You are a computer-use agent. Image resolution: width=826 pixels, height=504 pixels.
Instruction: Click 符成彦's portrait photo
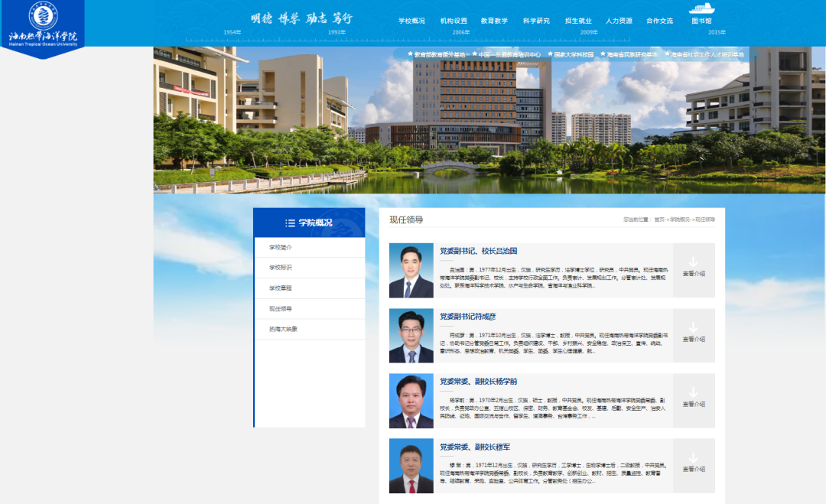click(411, 336)
